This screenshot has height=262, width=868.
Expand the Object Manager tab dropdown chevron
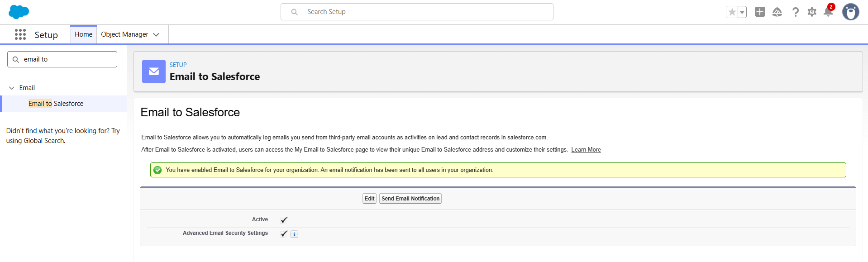click(x=157, y=35)
